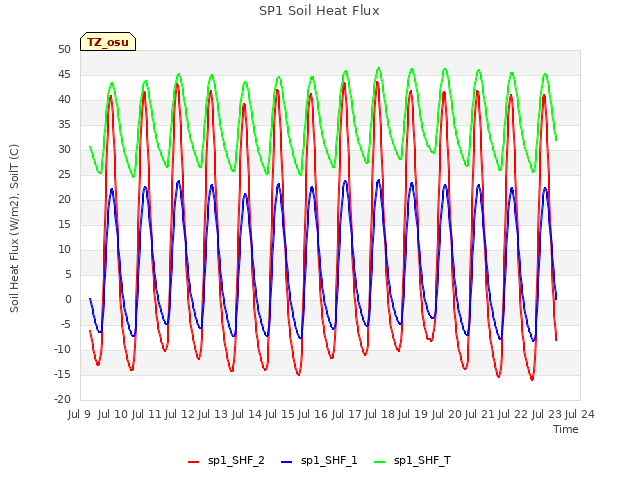Image resolution: width=640 pixels, height=480 pixels.
Task: Click the 10 y-axis tick label
Action: 64,249
